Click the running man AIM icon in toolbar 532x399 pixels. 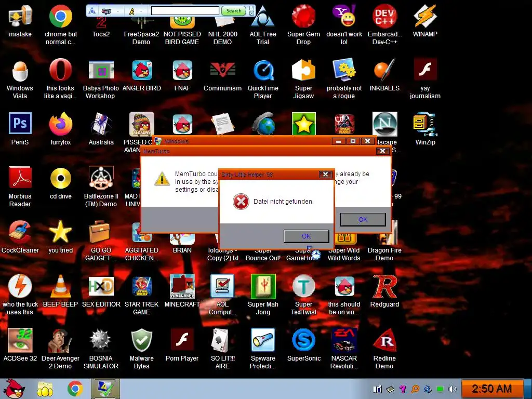click(x=131, y=11)
